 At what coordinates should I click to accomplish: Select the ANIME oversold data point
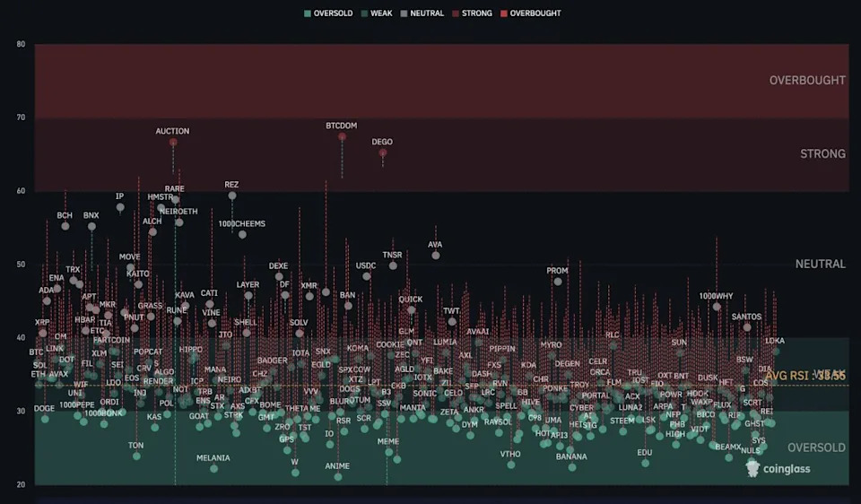338,476
